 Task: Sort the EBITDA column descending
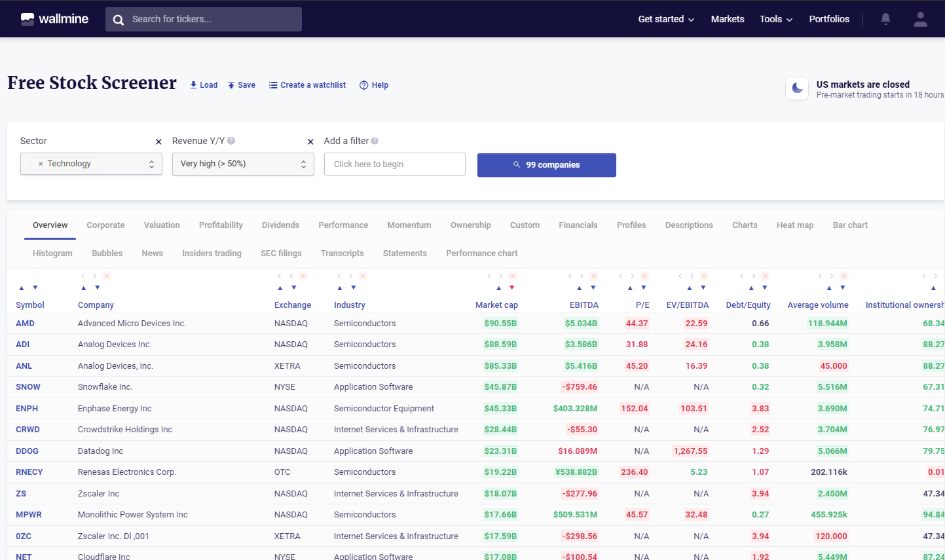pos(593,288)
